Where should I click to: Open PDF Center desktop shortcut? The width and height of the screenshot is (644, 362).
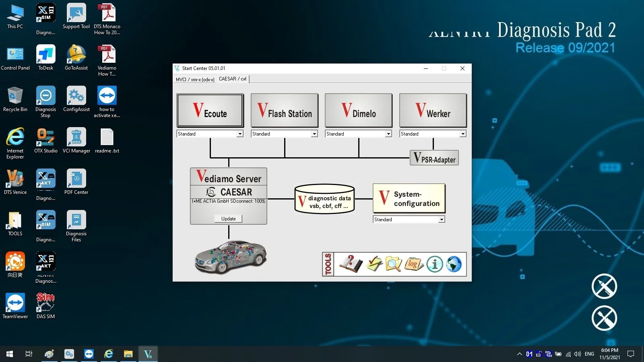(76, 183)
